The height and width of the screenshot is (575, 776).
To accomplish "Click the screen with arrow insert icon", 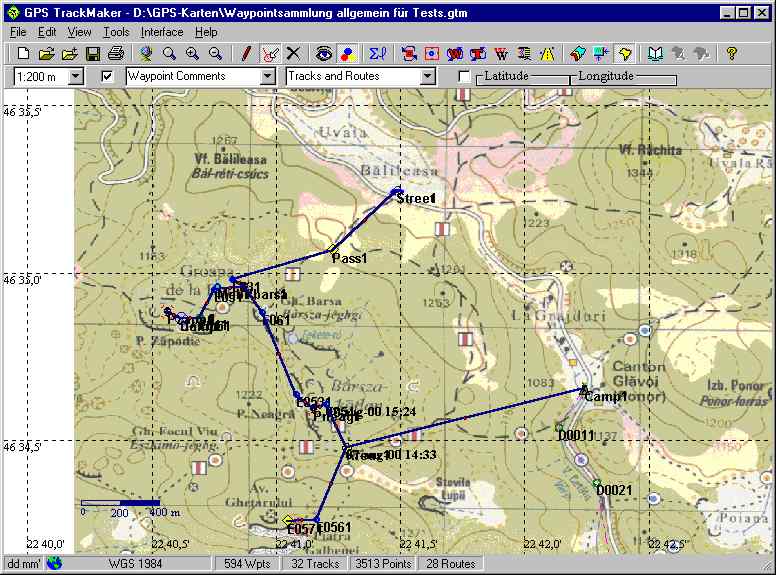I will click(601, 53).
